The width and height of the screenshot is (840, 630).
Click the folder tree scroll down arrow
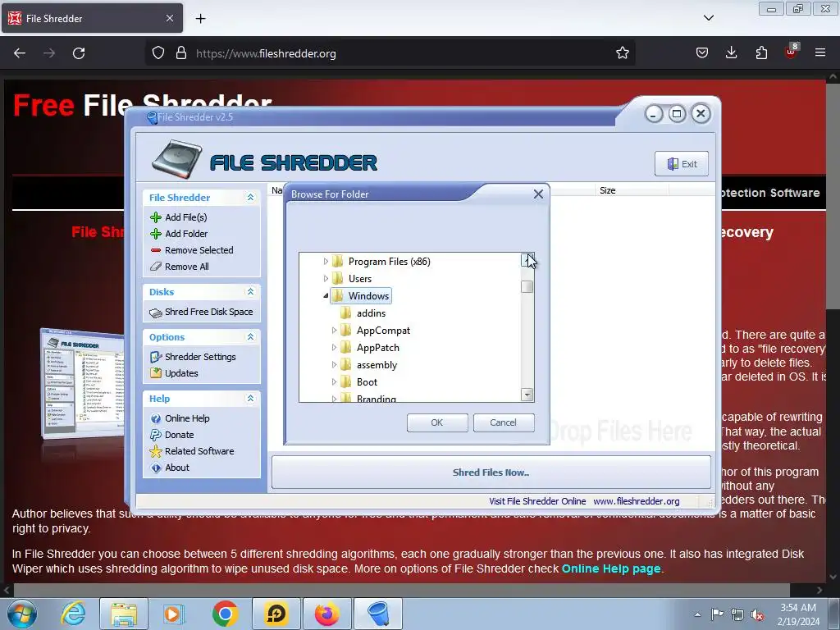point(527,395)
